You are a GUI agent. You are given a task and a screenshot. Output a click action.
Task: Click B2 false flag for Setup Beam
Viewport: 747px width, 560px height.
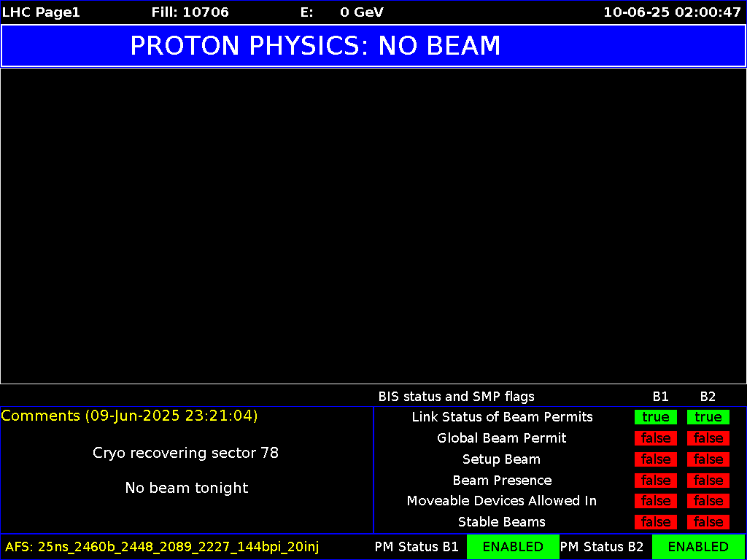708,459
